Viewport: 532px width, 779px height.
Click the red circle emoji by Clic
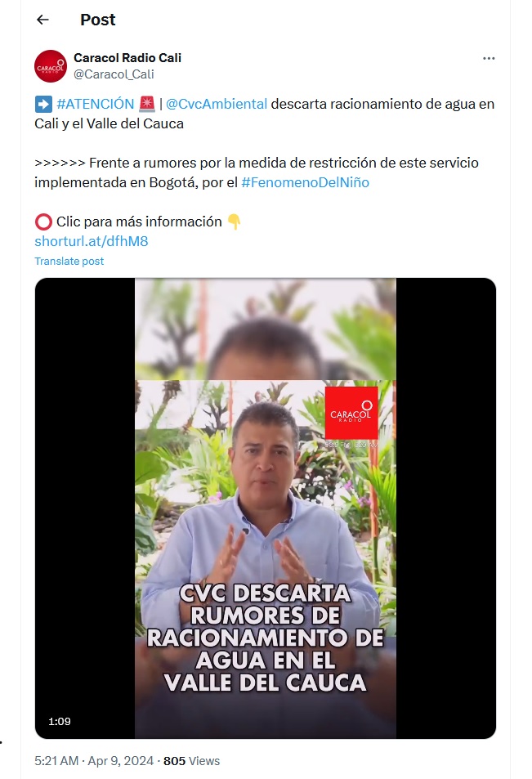tap(43, 222)
